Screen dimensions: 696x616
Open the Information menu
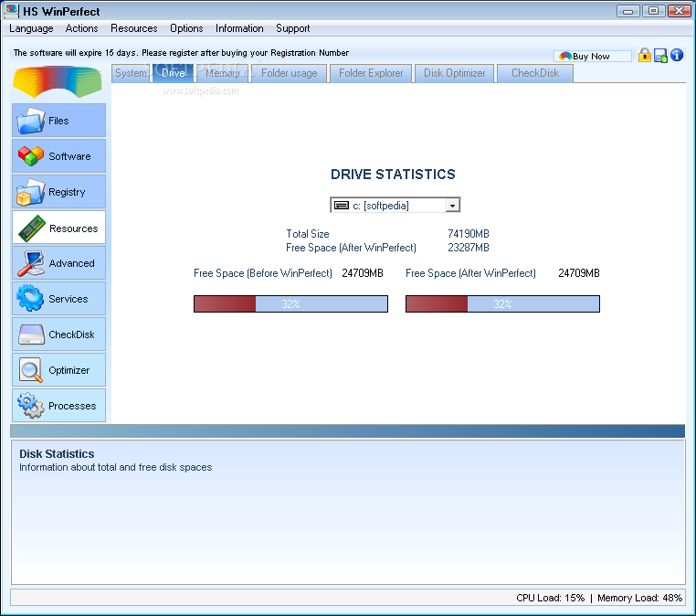pos(239,28)
